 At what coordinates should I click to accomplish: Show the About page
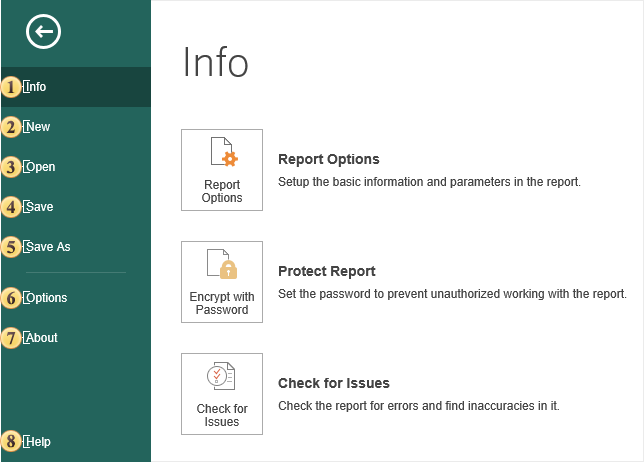click(42, 338)
